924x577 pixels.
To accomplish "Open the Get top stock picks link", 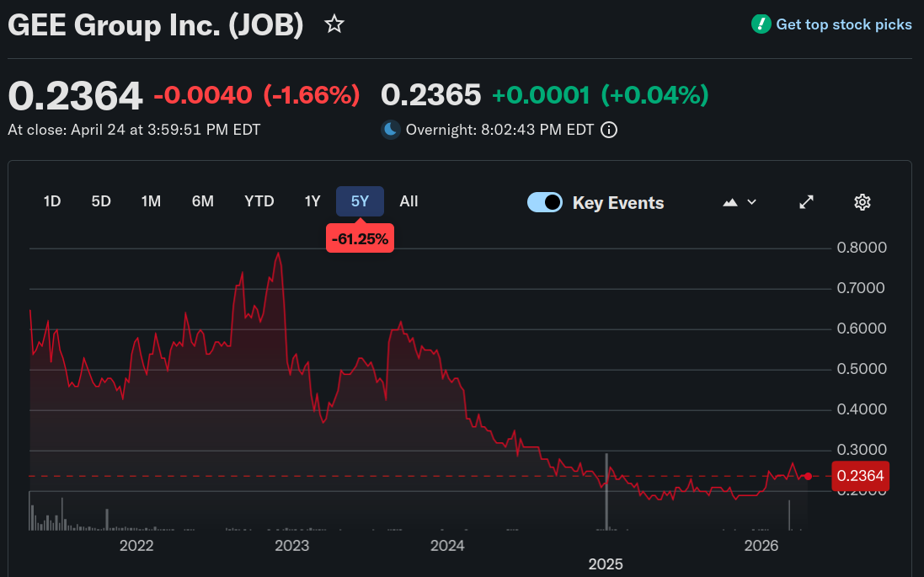I will 843,24.
